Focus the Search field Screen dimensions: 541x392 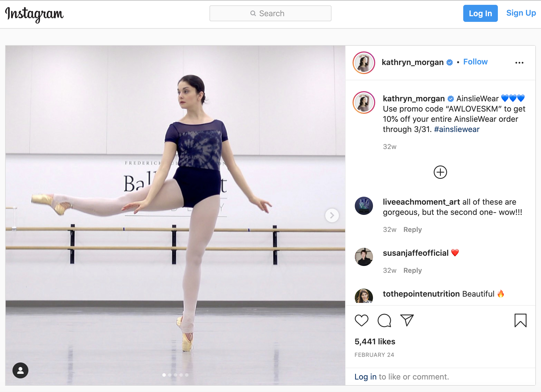coord(270,13)
